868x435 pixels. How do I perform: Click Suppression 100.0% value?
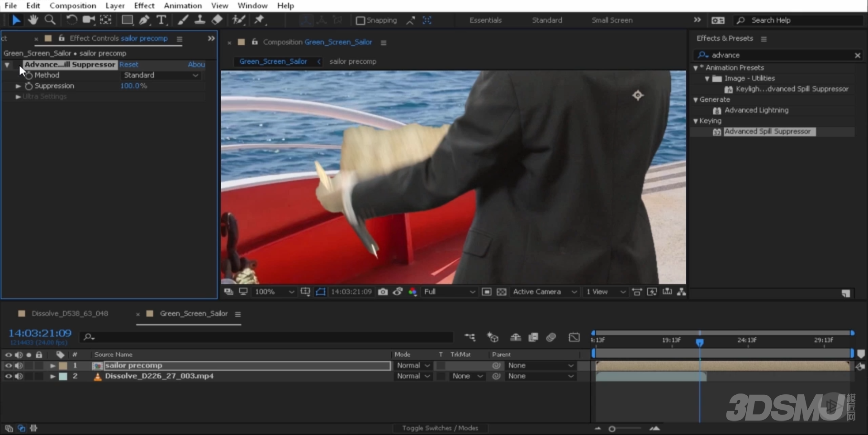pyautogui.click(x=133, y=86)
